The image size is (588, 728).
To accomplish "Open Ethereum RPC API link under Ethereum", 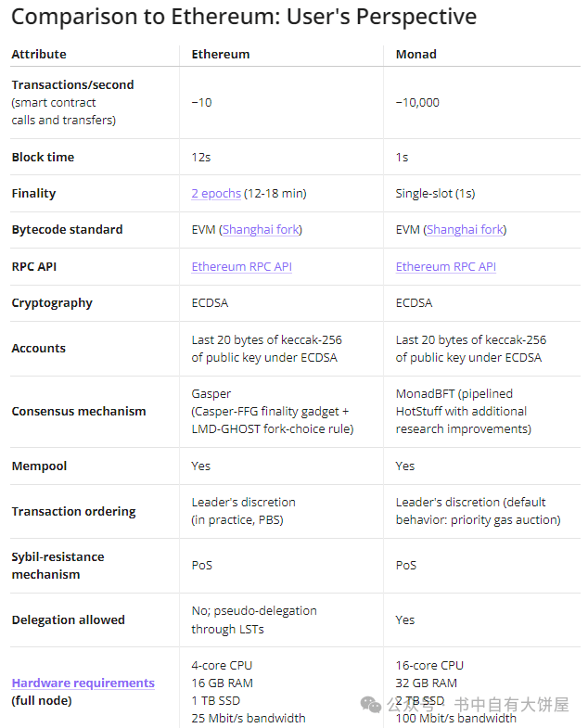I will [x=241, y=267].
